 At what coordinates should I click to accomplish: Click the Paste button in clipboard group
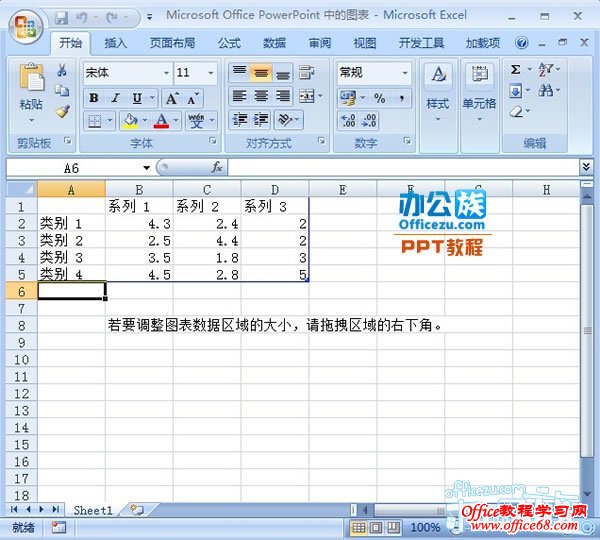coord(31,88)
